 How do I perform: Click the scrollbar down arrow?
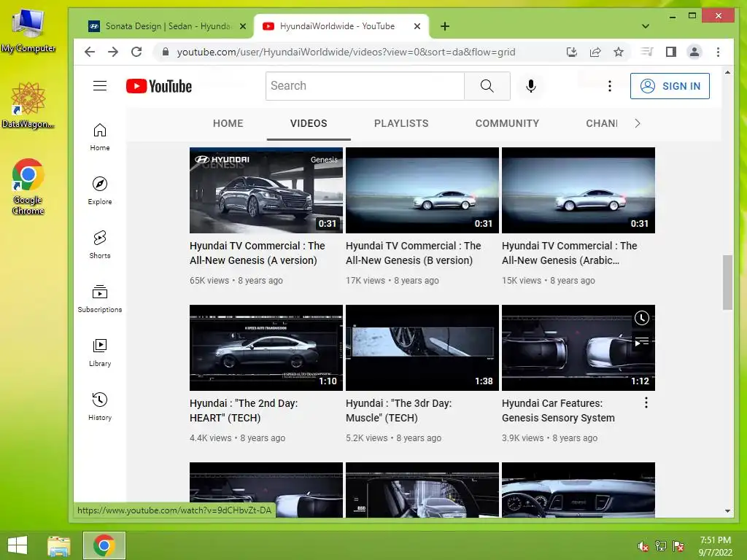pos(727,511)
